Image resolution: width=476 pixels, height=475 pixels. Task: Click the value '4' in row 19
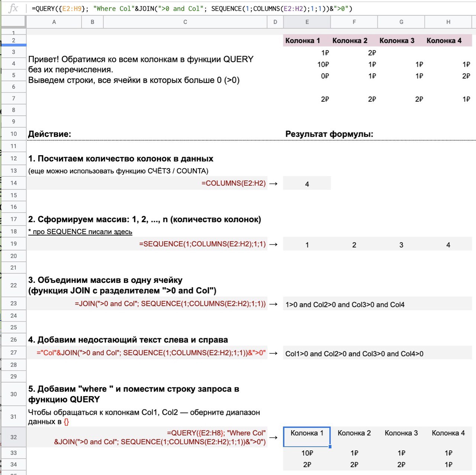(x=448, y=245)
